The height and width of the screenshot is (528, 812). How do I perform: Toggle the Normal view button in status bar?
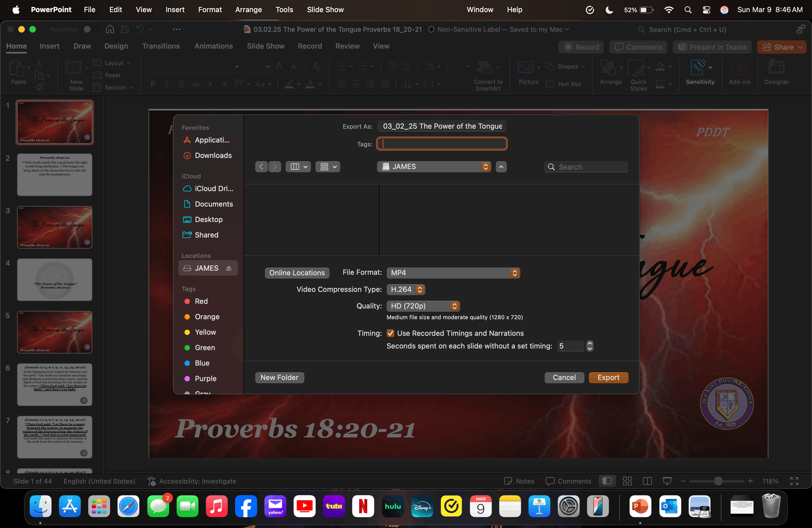607,481
